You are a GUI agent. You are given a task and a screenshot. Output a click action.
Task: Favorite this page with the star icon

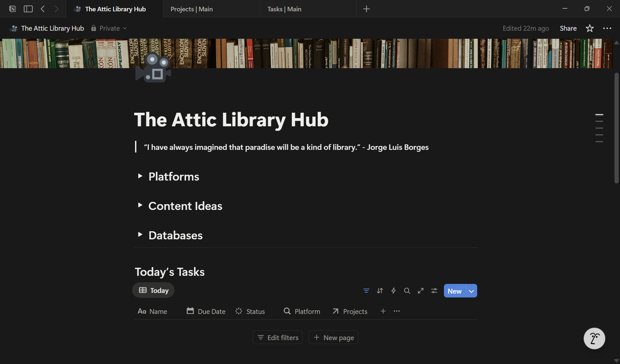click(590, 28)
